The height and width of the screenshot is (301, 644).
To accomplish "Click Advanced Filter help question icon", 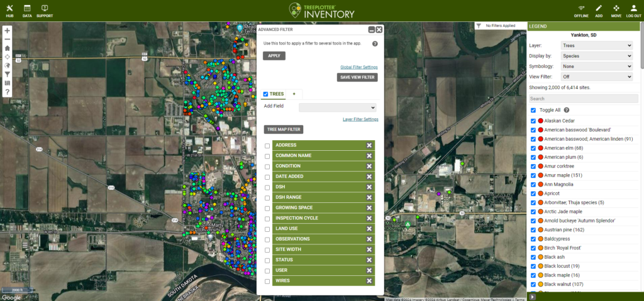I will click(375, 43).
